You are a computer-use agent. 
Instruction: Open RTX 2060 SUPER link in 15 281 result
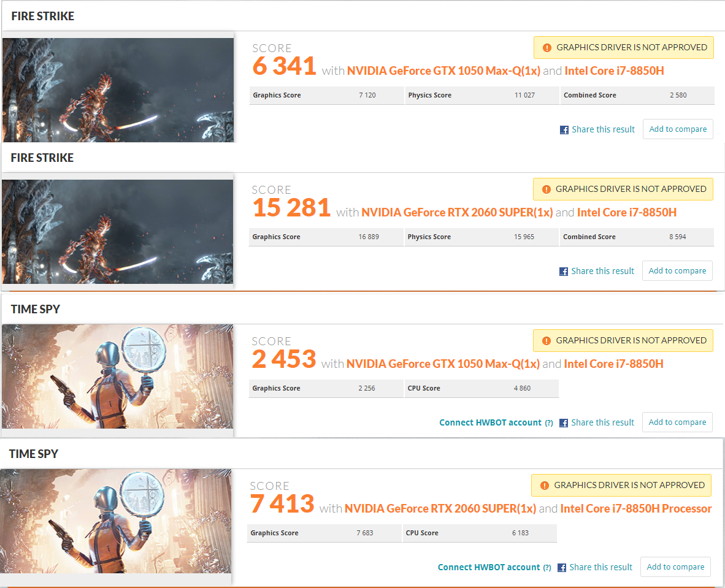tap(457, 212)
